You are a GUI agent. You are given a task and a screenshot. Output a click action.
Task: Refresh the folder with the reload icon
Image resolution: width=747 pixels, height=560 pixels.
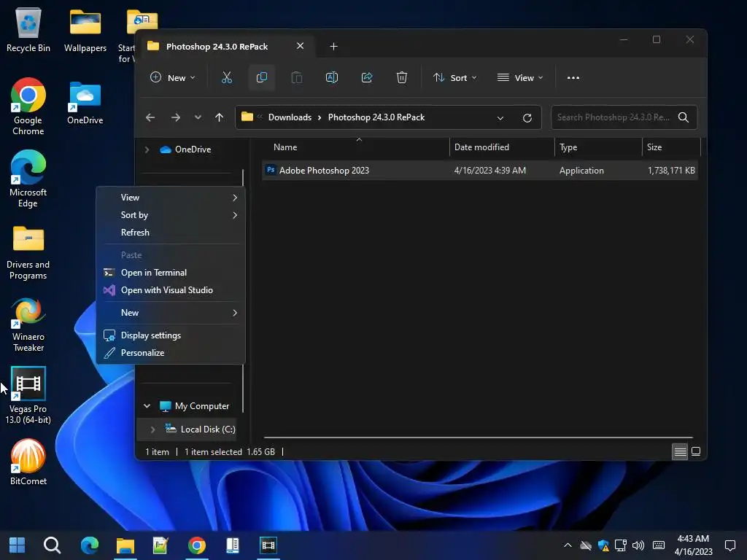527,117
